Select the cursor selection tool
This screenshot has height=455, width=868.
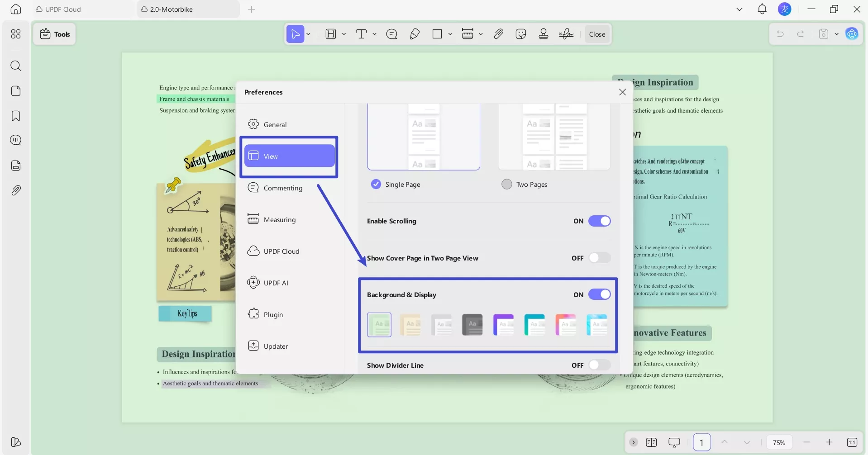(295, 34)
